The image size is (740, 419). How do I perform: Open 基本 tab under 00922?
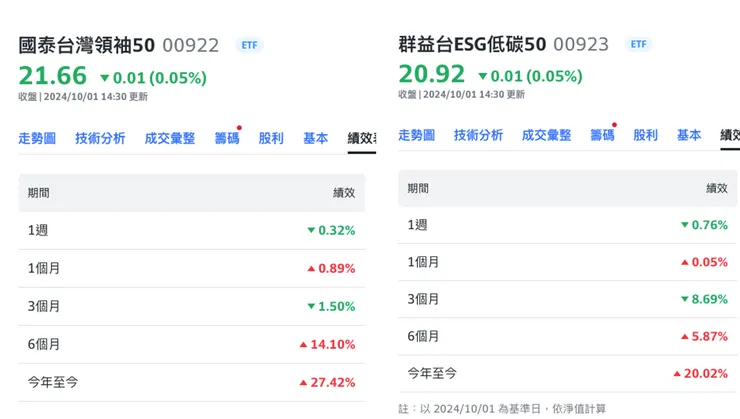click(315, 138)
